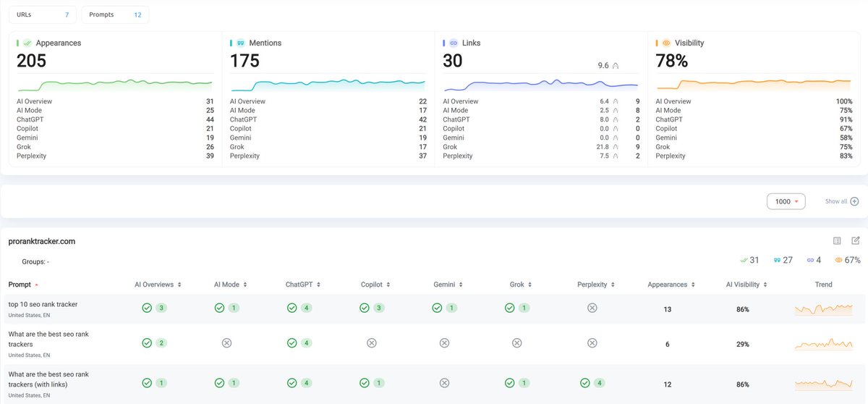Click the Mentions quote icon in summary card
Viewport: 868px width, 404px height.
click(241, 43)
